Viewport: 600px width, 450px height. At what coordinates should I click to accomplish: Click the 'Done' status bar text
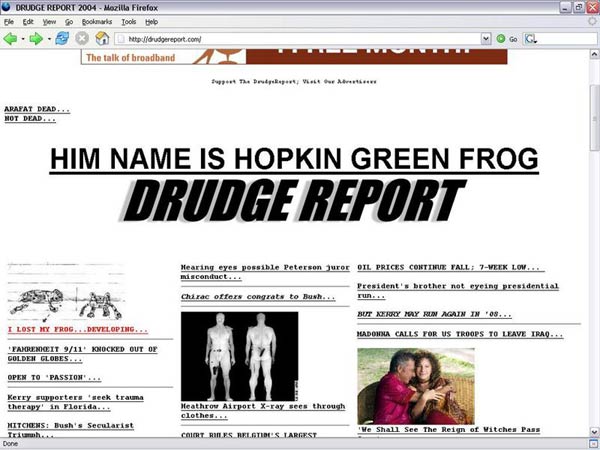click(10, 444)
